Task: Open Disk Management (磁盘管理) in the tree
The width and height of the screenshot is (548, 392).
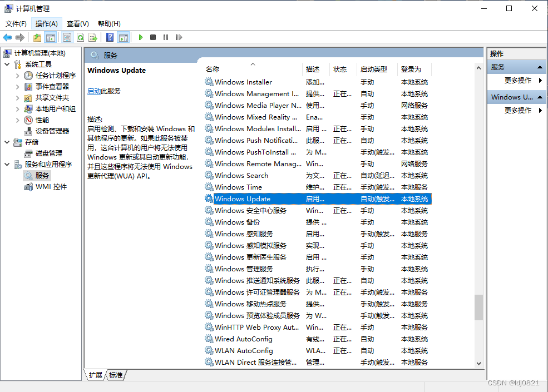Action: [49, 153]
